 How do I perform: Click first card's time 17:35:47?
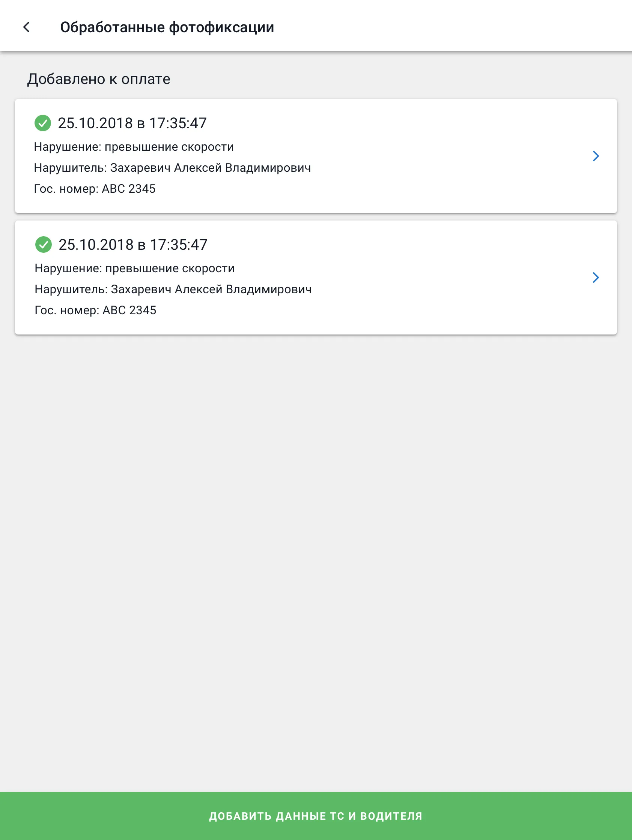[178, 123]
